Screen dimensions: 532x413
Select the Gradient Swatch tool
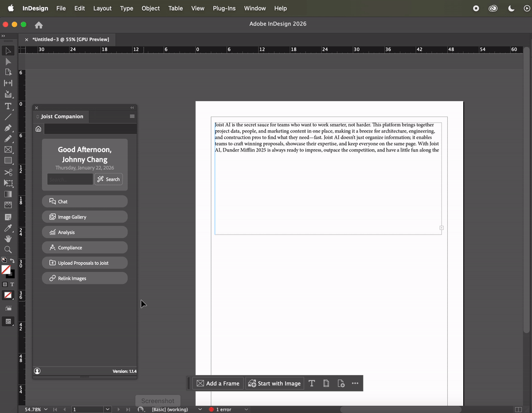[x=8, y=194]
